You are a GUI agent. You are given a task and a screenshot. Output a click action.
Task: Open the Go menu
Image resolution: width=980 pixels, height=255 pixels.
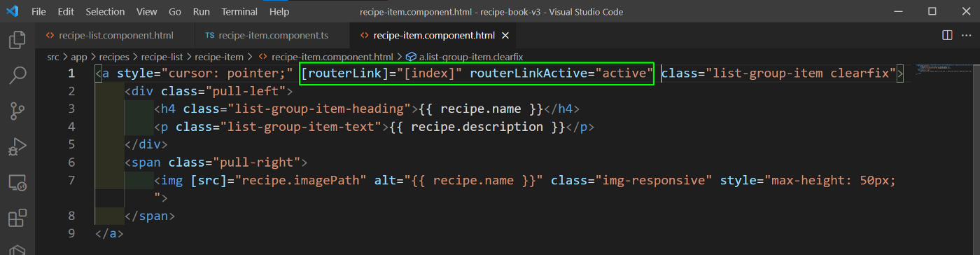(x=175, y=12)
